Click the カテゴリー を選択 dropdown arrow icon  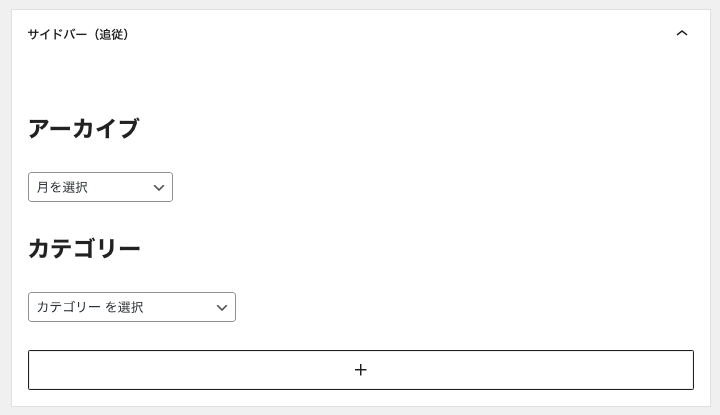(222, 308)
